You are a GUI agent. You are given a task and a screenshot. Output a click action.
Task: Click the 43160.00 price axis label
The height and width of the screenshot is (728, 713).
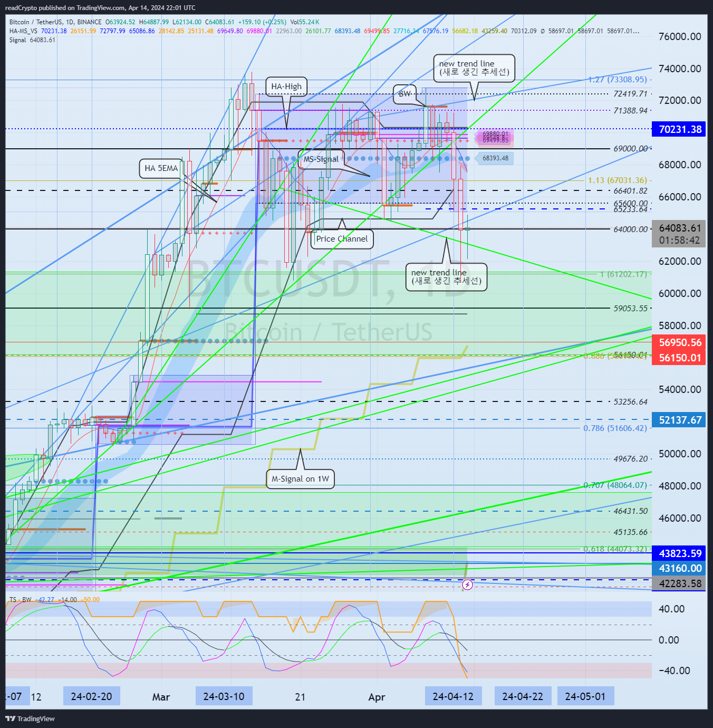point(679,568)
